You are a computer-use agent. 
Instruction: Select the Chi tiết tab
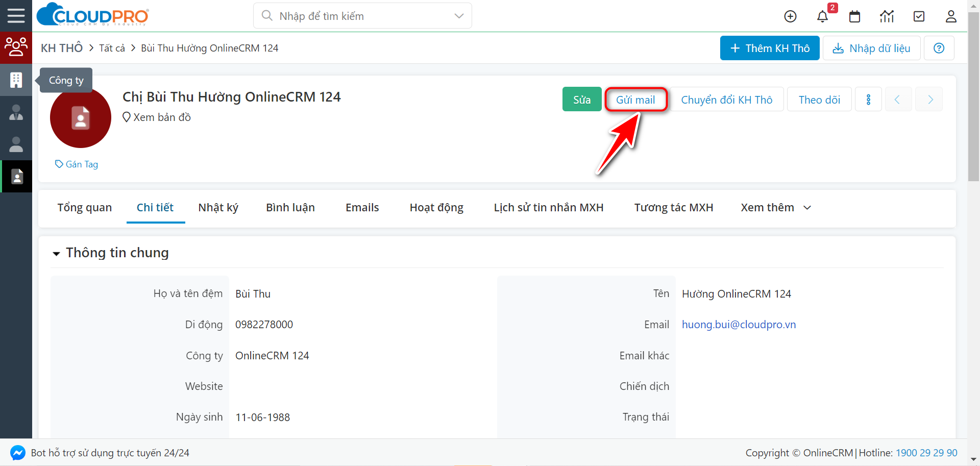tap(155, 208)
